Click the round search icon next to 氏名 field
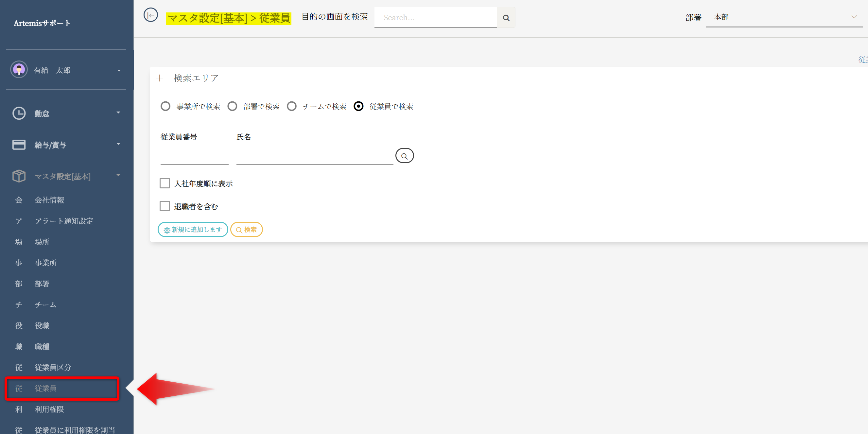 point(404,156)
